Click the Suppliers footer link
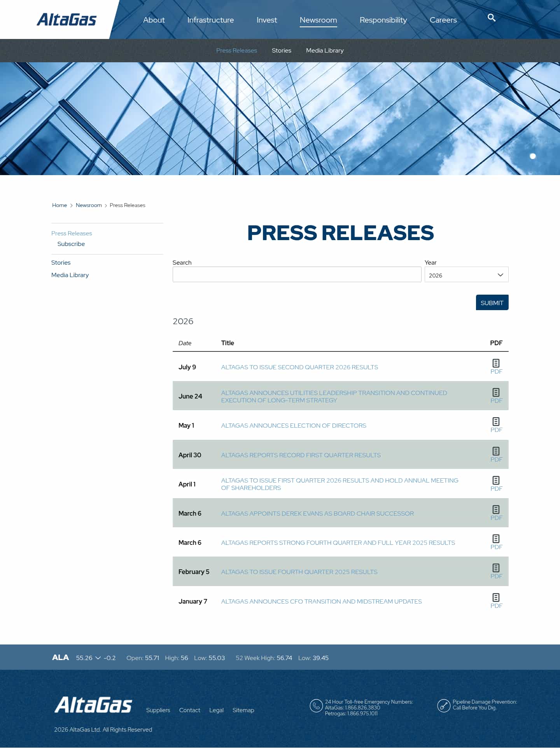This screenshot has width=560, height=748. pyautogui.click(x=158, y=710)
